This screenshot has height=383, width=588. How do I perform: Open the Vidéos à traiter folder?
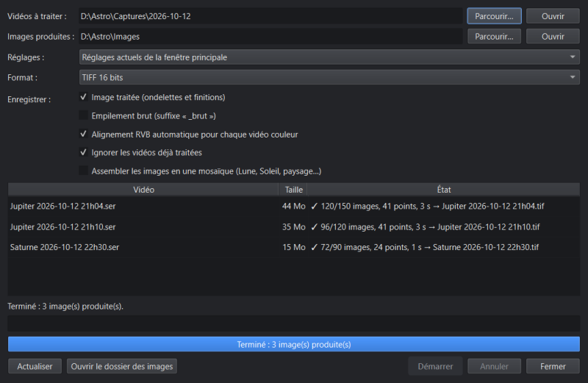(553, 16)
